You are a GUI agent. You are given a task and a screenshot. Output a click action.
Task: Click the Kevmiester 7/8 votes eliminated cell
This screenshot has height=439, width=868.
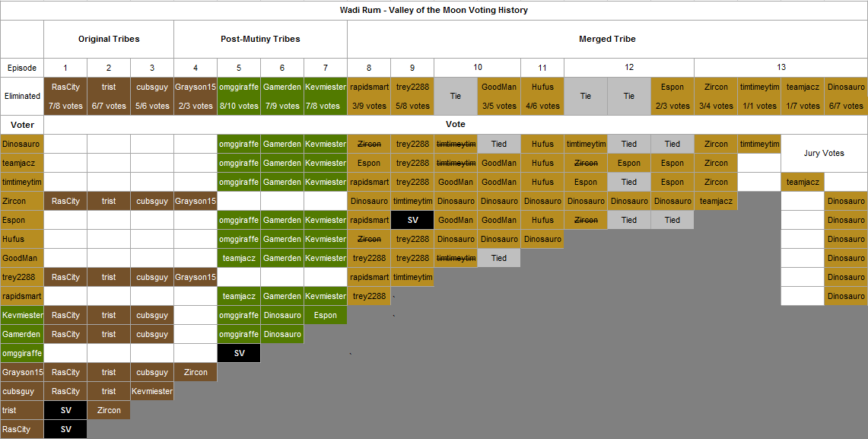pos(325,96)
